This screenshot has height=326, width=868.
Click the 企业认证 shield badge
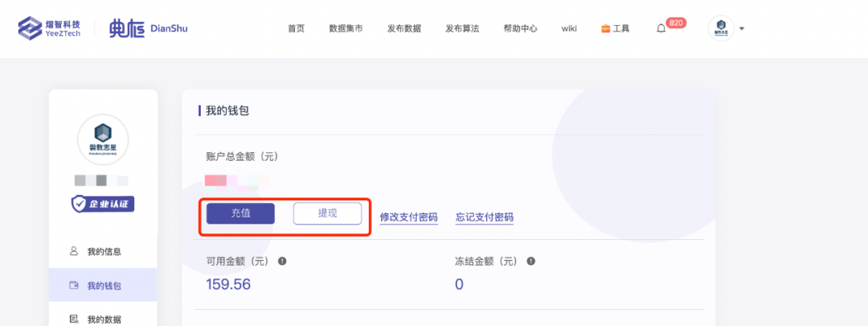pos(102,204)
